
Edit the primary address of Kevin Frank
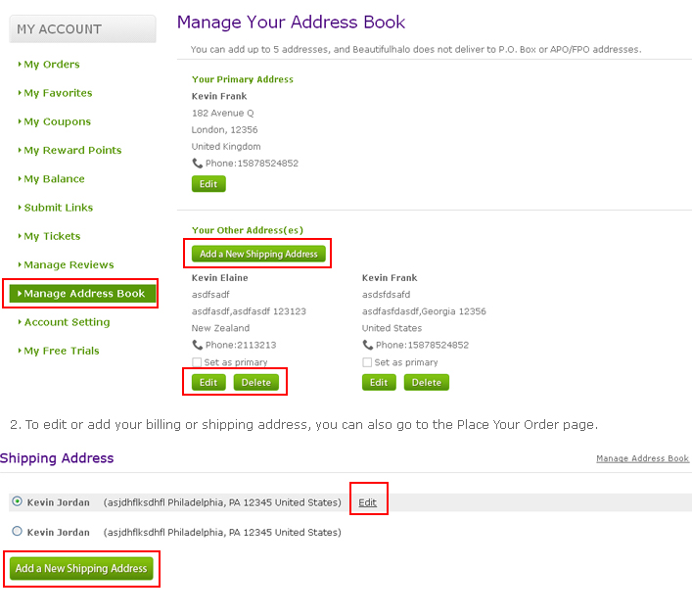click(208, 184)
